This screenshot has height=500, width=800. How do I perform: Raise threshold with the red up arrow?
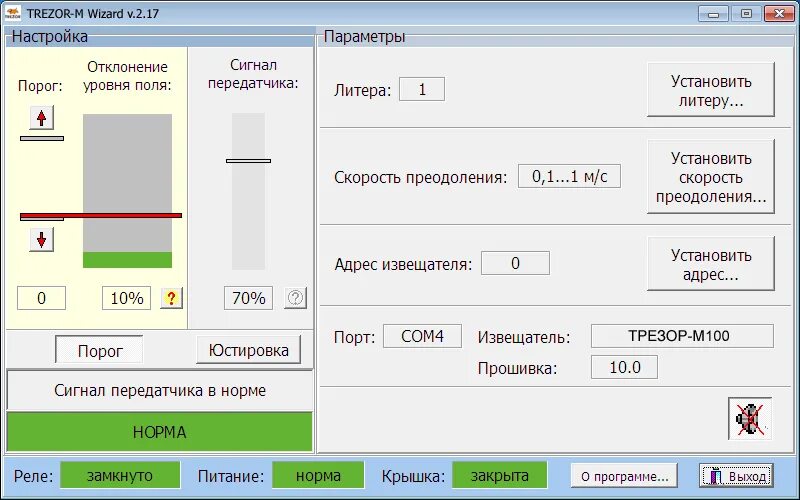point(41,118)
